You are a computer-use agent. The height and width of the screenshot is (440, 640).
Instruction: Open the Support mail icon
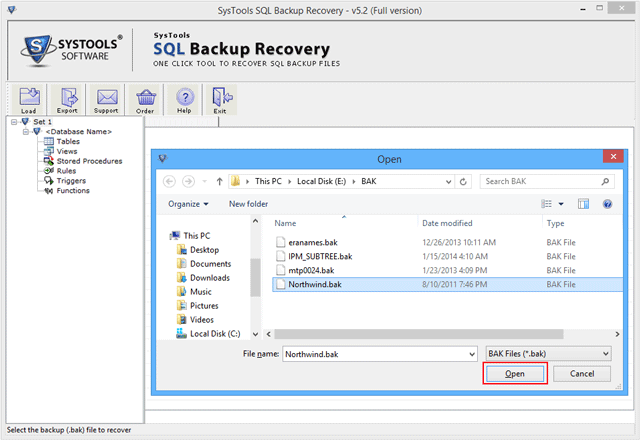click(107, 100)
